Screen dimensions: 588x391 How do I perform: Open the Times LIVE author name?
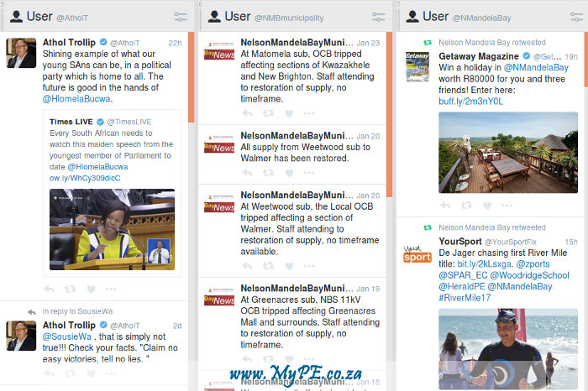click(71, 122)
